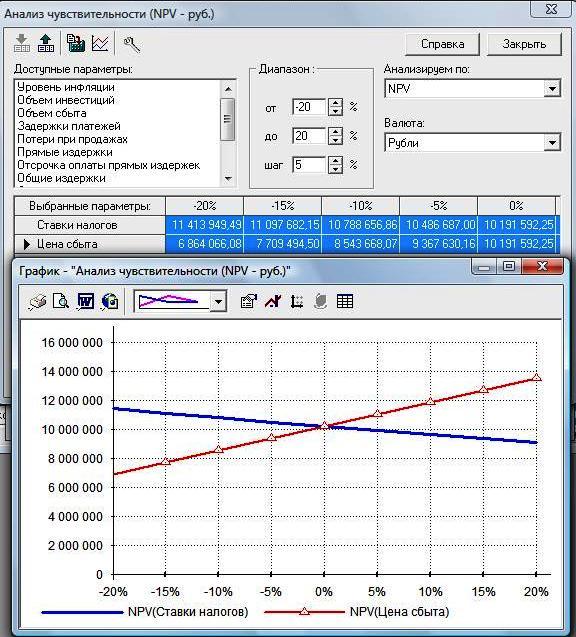576x637 pixels.
Task: Toggle chart axes icon
Action: tap(297, 301)
